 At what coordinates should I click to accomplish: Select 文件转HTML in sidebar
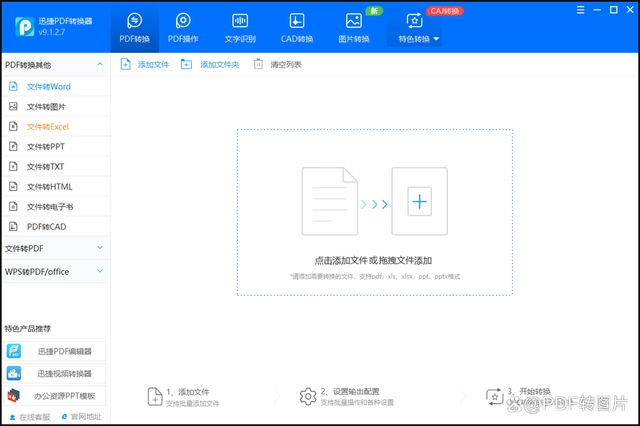point(56,186)
